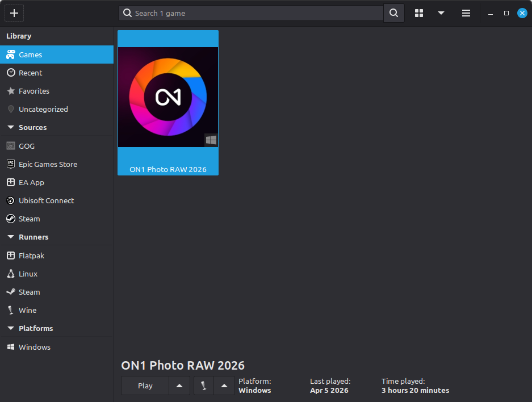Select the Epic Games Store icon
Image resolution: width=532 pixels, height=402 pixels.
tap(10, 164)
